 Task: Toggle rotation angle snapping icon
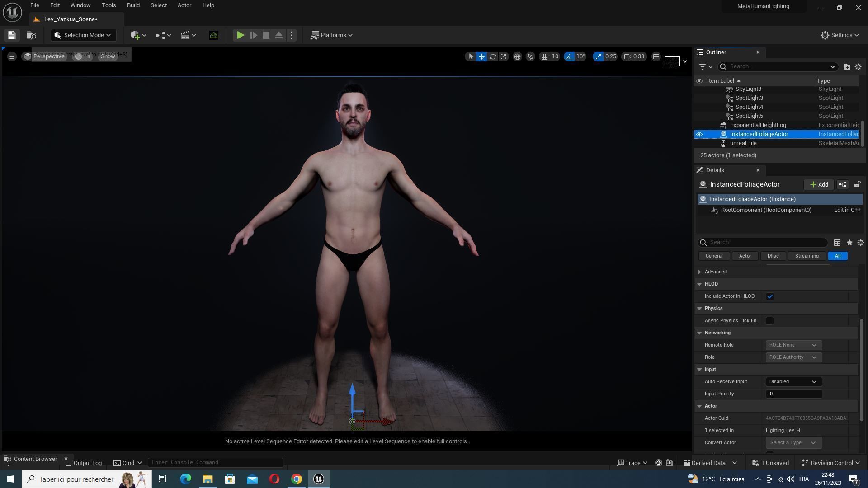point(569,56)
